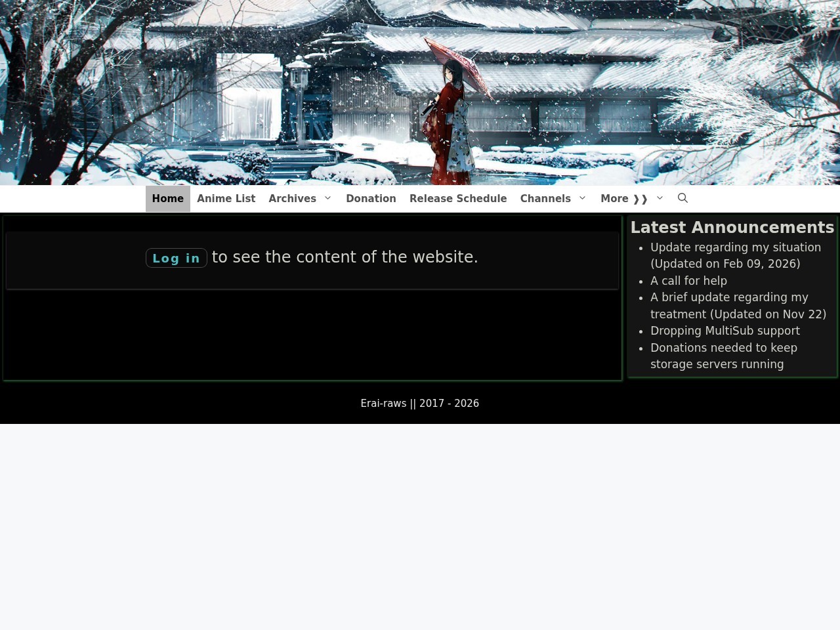Open 'A brief update regarding my treatment' link
The width and height of the screenshot is (840, 630).
tap(738, 306)
